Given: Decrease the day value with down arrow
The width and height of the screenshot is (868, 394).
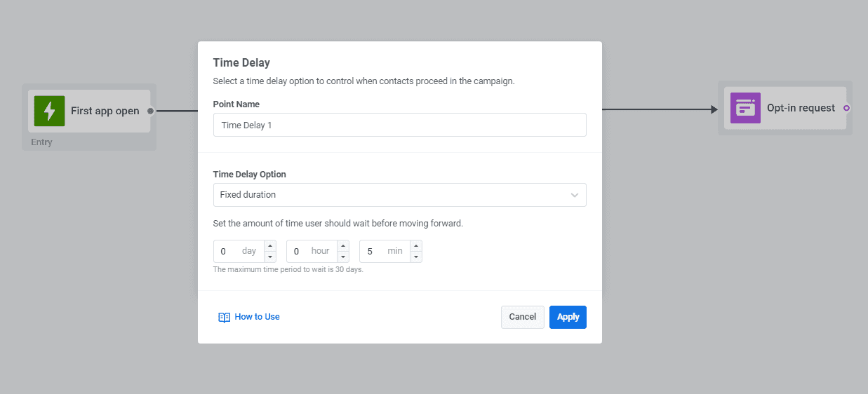Looking at the screenshot, I should (270, 257).
